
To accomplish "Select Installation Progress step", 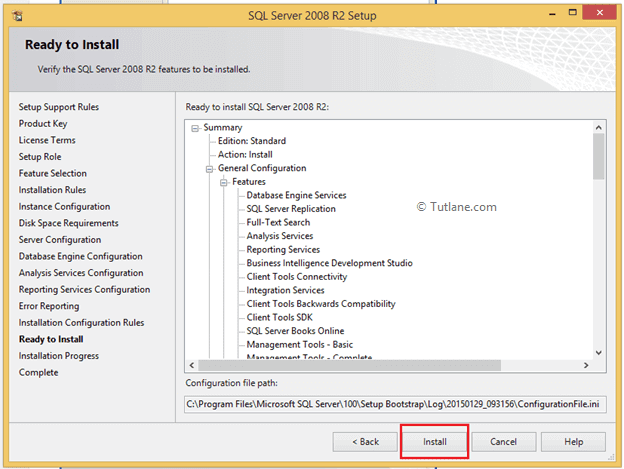I will tap(58, 356).
